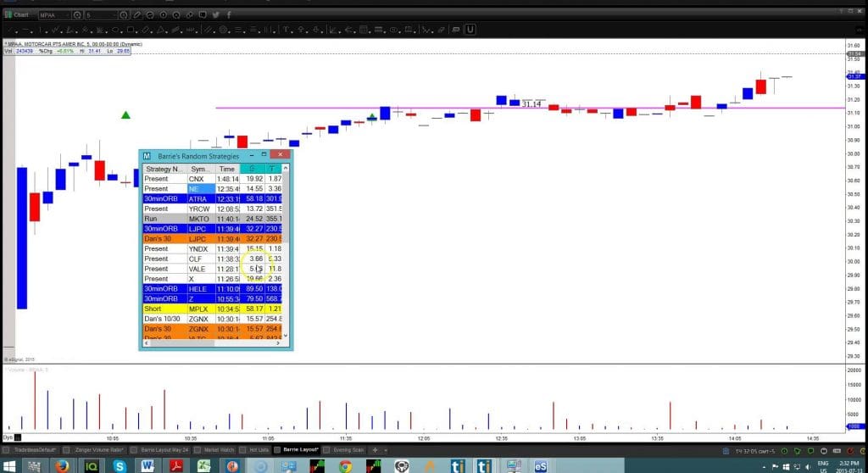This screenshot has height=473, width=868.
Task: Click the strategies list scroll-down arrow
Action: [286, 335]
